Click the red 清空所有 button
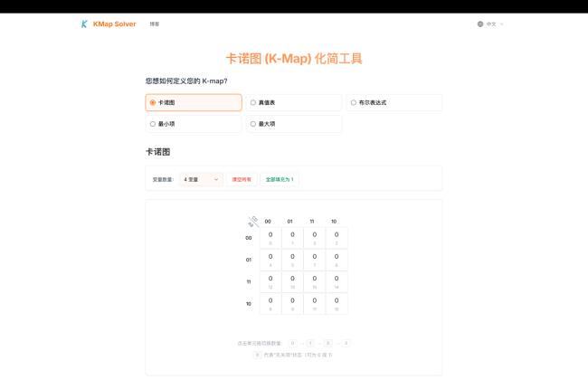588x380 pixels. click(x=242, y=179)
